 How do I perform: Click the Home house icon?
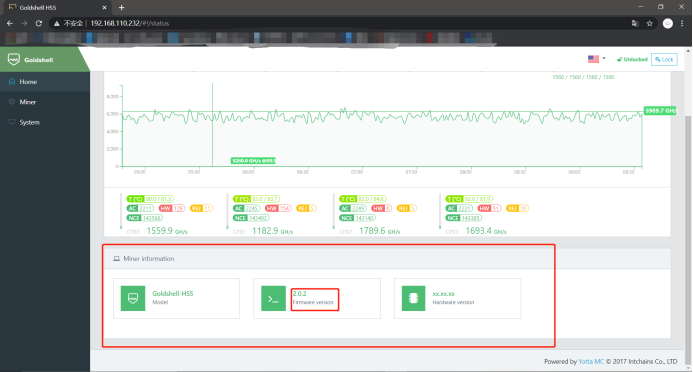tap(11, 82)
